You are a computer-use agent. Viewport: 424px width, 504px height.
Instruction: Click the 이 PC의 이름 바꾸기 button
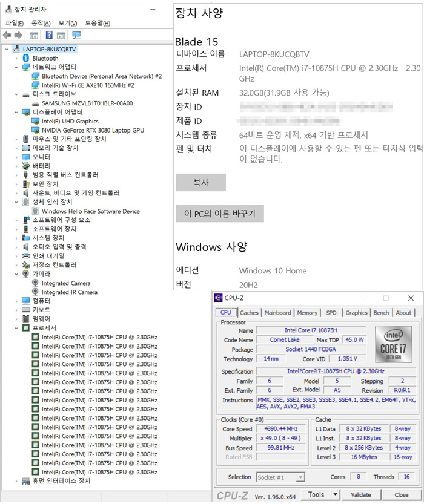click(x=220, y=214)
